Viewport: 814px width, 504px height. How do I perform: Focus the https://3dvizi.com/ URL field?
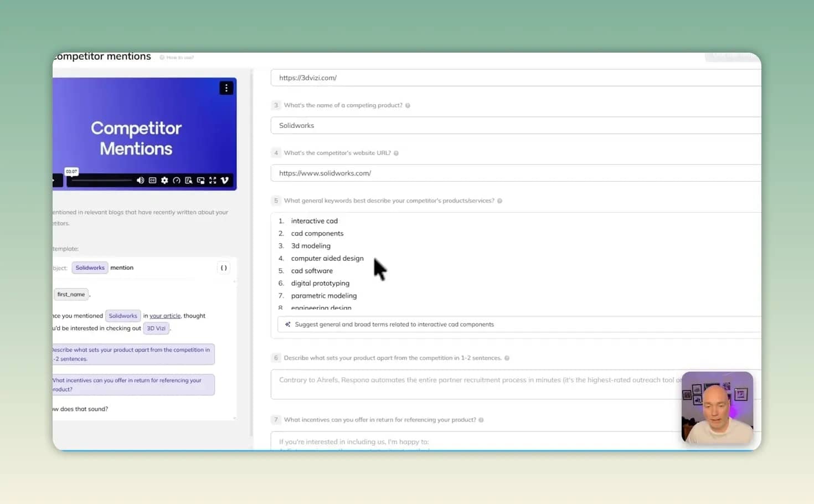click(x=516, y=78)
